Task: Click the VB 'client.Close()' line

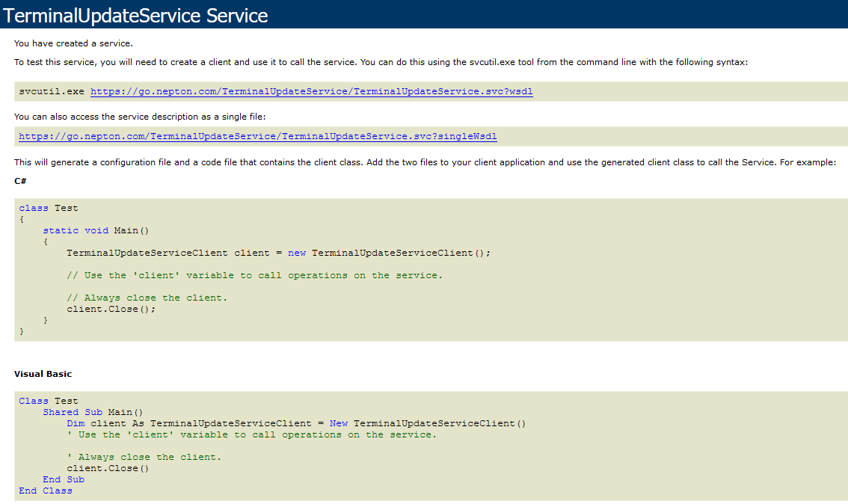Action: 108,468
